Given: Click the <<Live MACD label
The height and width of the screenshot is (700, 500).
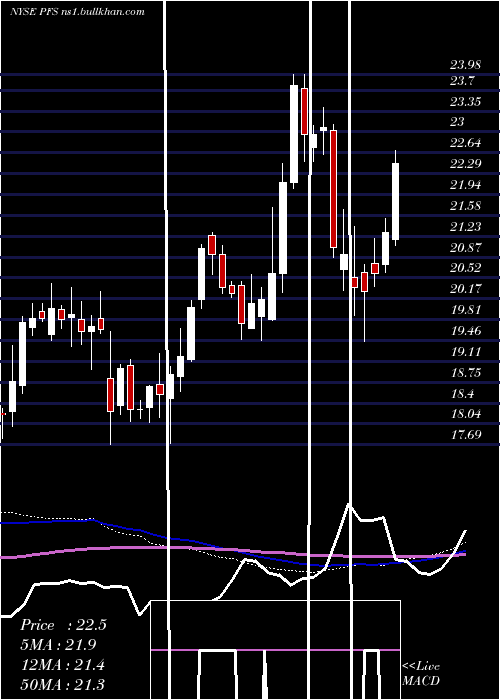Looking at the screenshot, I should (421, 674).
